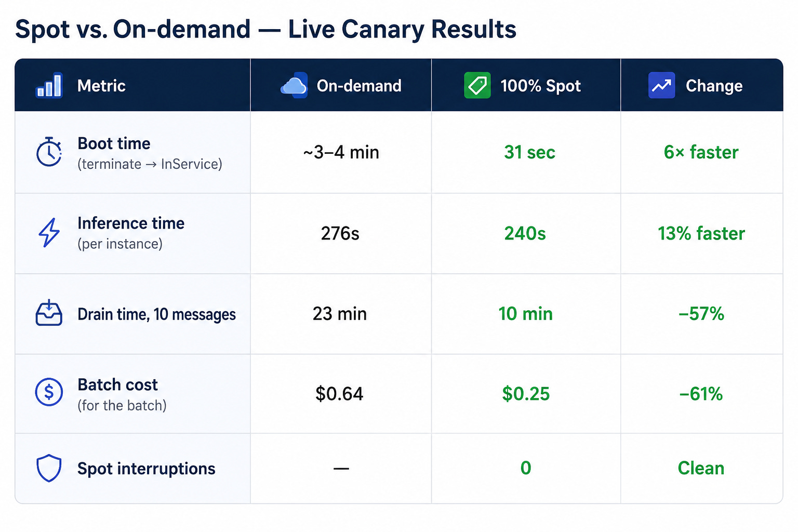Viewport: 798px width, 532px height.
Task: Select the Metric column header
Action: 101,86
